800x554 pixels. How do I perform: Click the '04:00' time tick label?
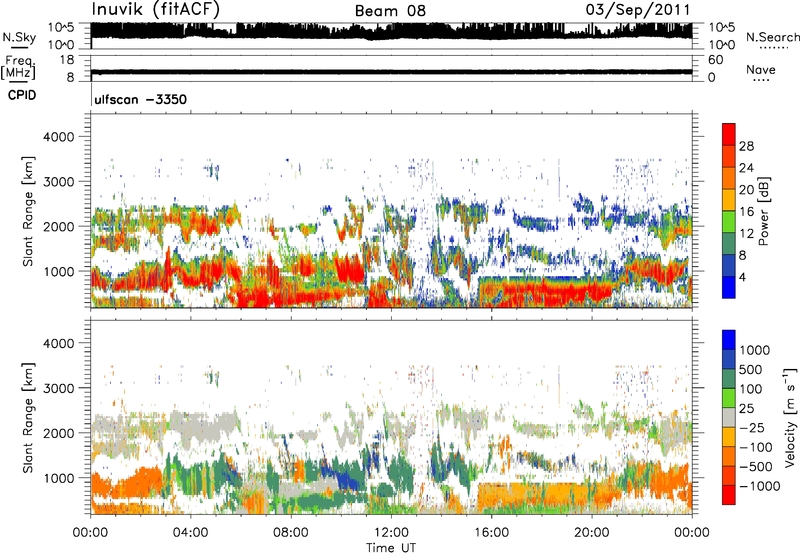click(x=191, y=533)
